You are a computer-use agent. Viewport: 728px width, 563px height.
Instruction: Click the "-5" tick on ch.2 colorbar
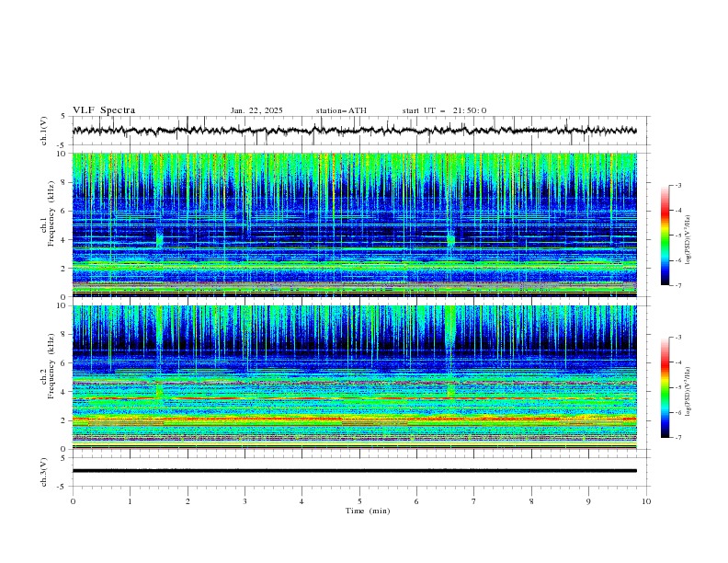pos(677,387)
